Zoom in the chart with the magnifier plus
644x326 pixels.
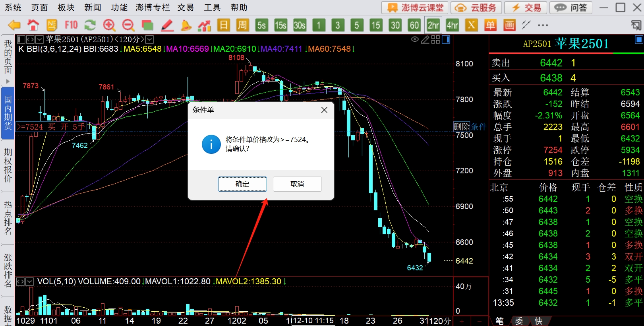(x=109, y=25)
